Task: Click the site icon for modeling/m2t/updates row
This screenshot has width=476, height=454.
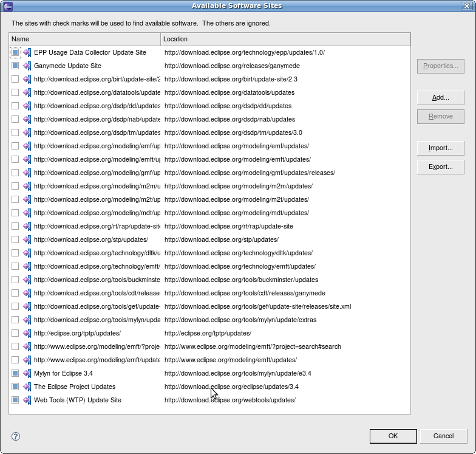Action: [x=27, y=199]
